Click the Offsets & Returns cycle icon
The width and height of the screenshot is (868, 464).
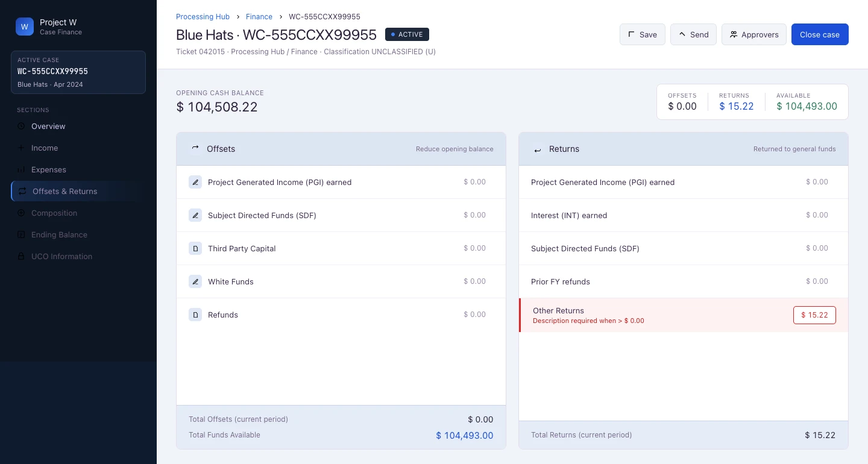tap(22, 192)
